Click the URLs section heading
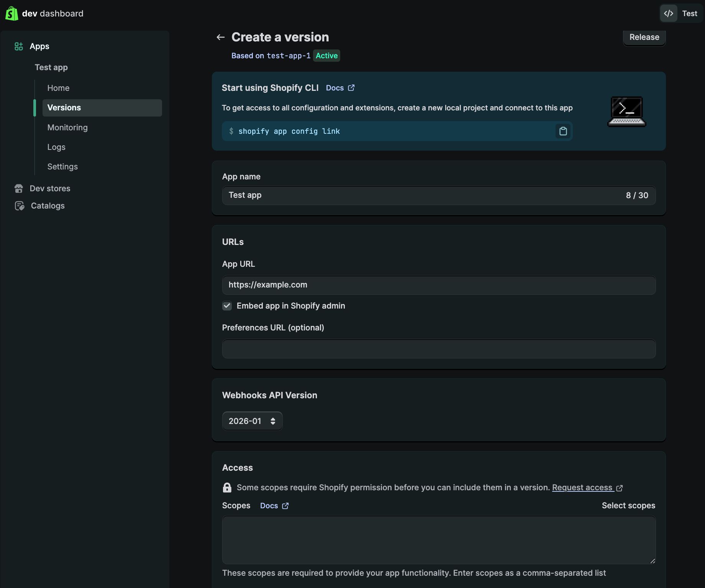The width and height of the screenshot is (705, 588). tap(233, 242)
